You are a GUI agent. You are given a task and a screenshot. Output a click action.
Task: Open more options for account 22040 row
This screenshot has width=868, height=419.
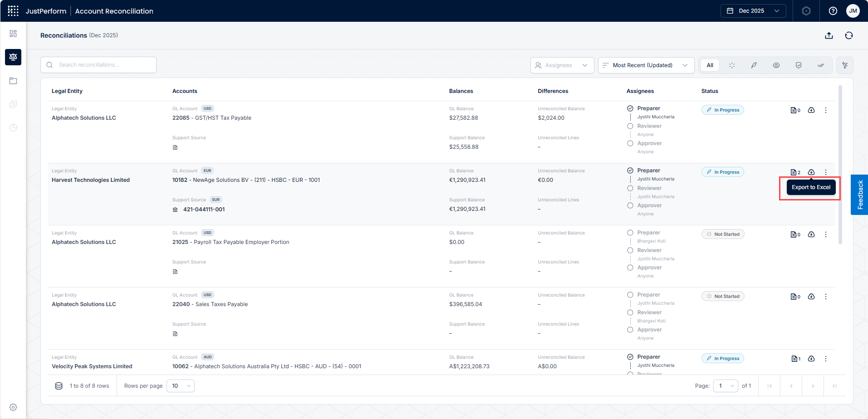(826, 297)
